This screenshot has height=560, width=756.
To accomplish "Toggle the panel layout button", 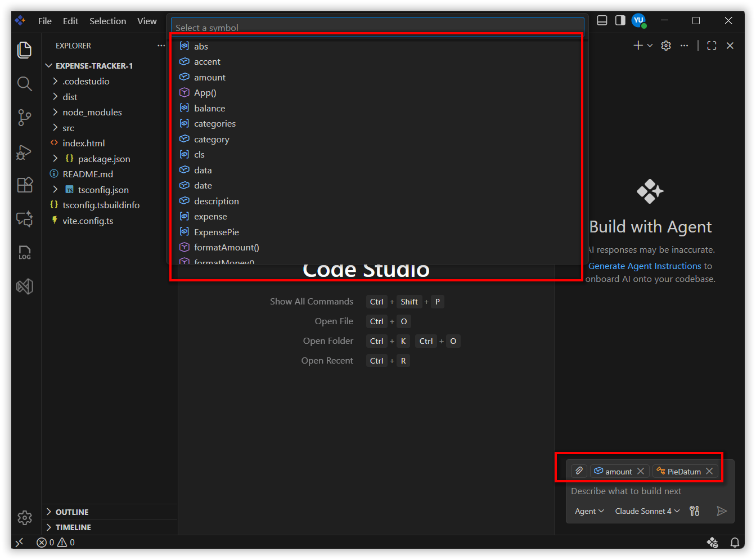I will coord(602,21).
